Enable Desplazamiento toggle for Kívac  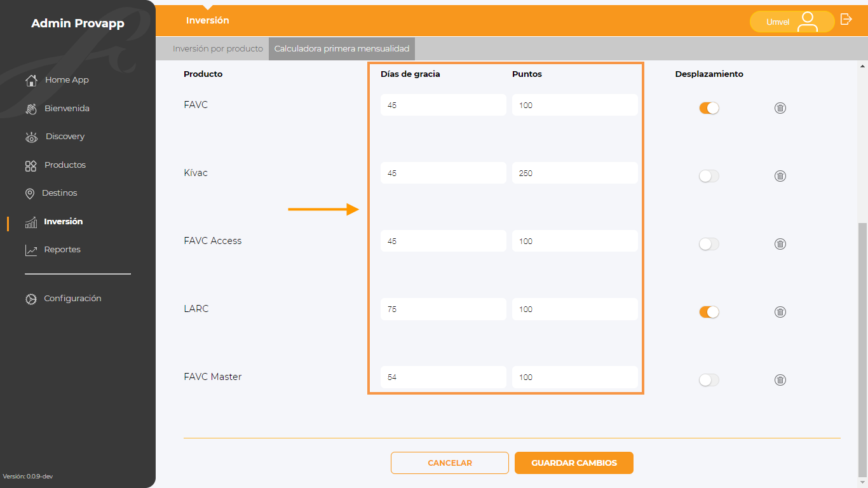(x=709, y=176)
